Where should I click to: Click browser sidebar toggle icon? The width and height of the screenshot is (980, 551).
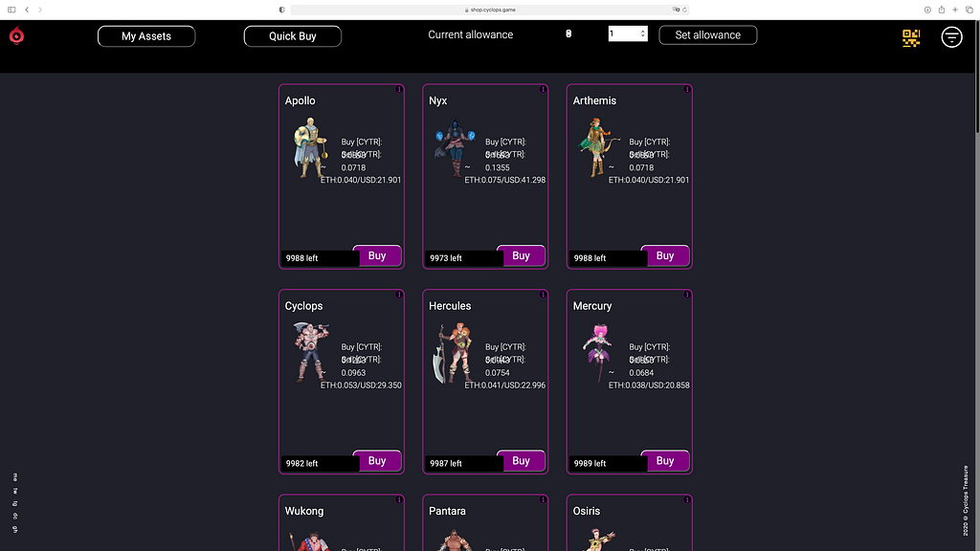[x=11, y=10]
